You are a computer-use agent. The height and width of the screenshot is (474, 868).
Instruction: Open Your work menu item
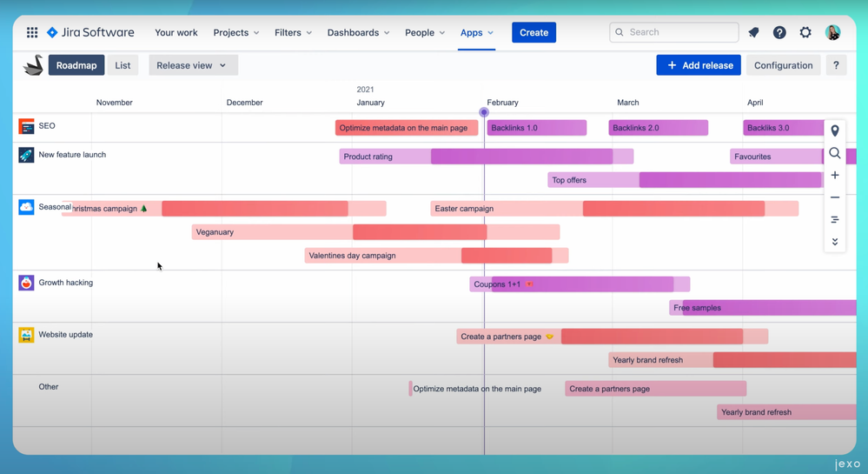click(x=176, y=33)
